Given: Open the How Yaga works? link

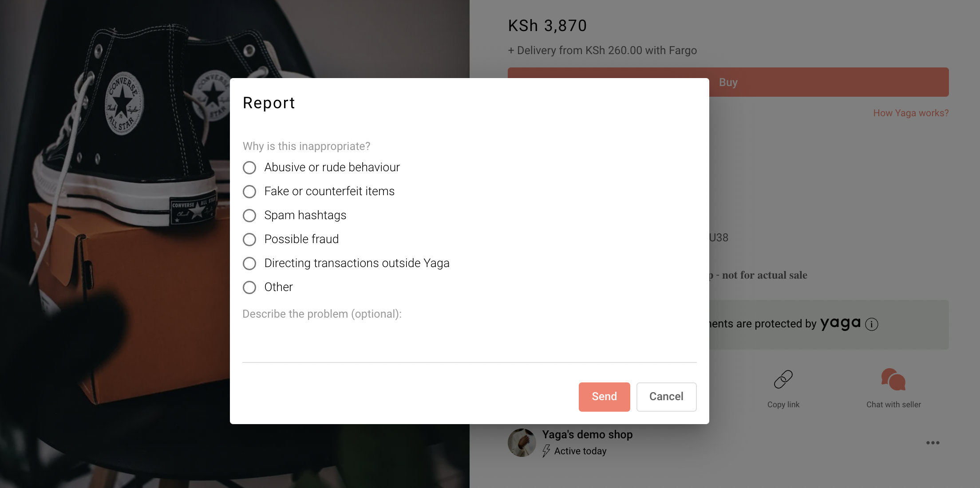Looking at the screenshot, I should pyautogui.click(x=911, y=113).
